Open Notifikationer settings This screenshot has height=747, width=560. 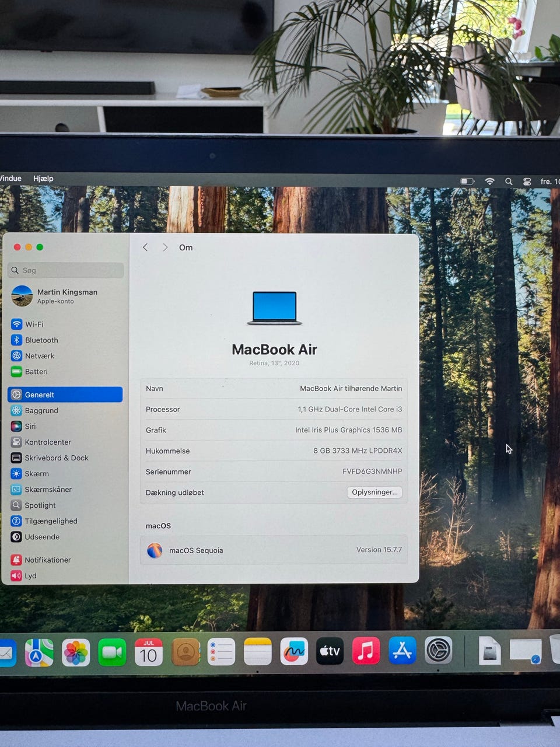click(x=65, y=560)
